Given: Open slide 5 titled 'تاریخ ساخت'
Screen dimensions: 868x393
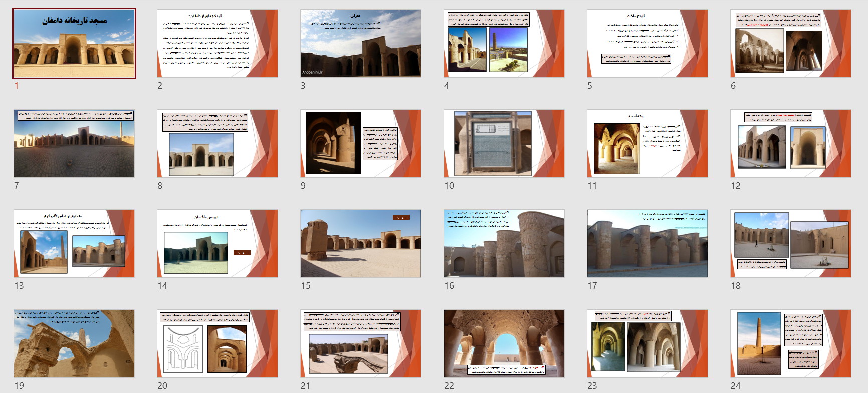Looking at the screenshot, I should pyautogui.click(x=647, y=44).
